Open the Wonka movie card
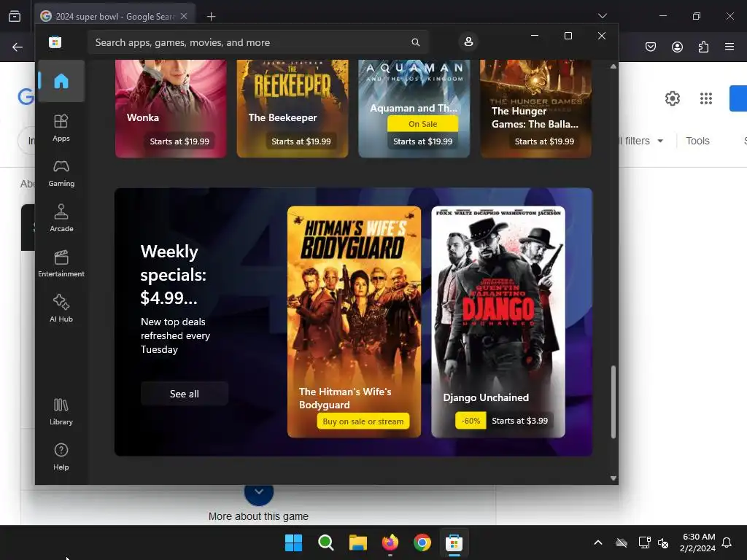 171,108
